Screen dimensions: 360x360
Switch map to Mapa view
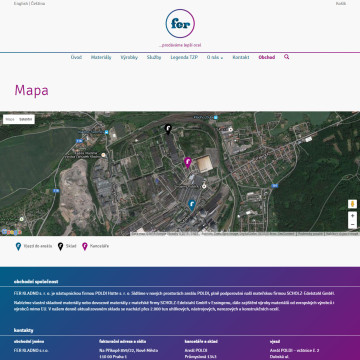pyautogui.click(x=10, y=119)
